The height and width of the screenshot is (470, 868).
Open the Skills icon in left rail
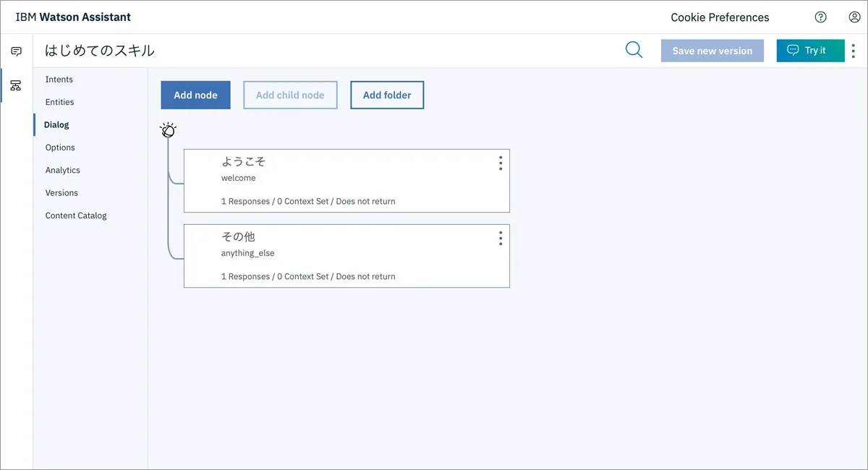coord(16,85)
